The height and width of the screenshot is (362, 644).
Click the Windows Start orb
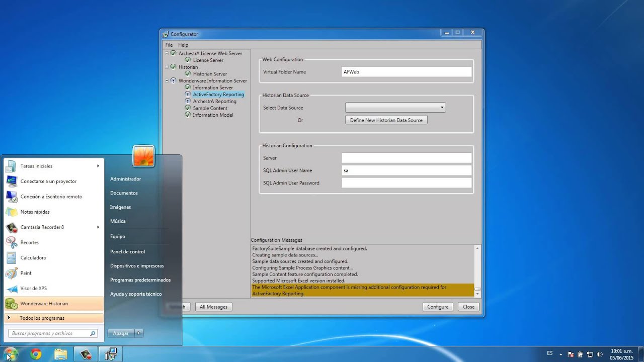[11, 354]
